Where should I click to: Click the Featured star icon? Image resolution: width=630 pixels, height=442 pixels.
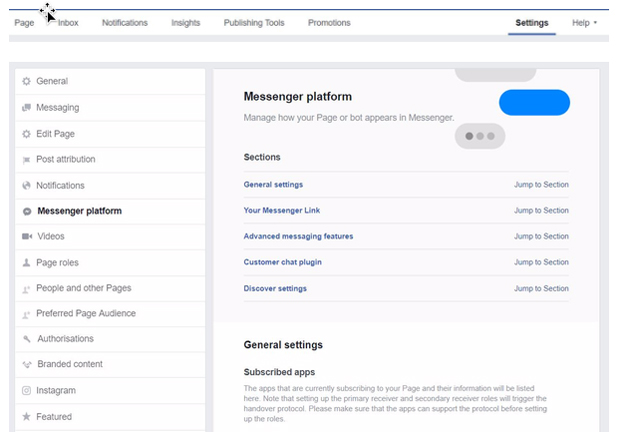click(x=27, y=417)
